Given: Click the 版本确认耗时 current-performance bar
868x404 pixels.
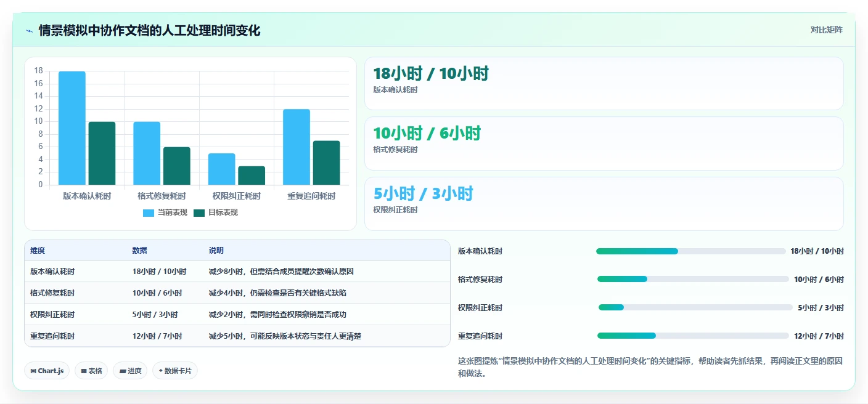Looking at the screenshot, I should pyautogui.click(x=72, y=128).
